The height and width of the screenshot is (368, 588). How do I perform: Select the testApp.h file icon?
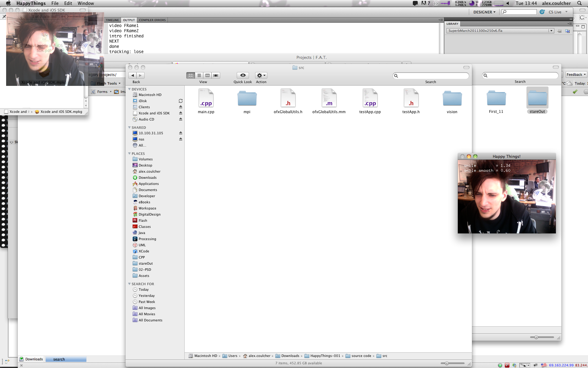(x=411, y=98)
